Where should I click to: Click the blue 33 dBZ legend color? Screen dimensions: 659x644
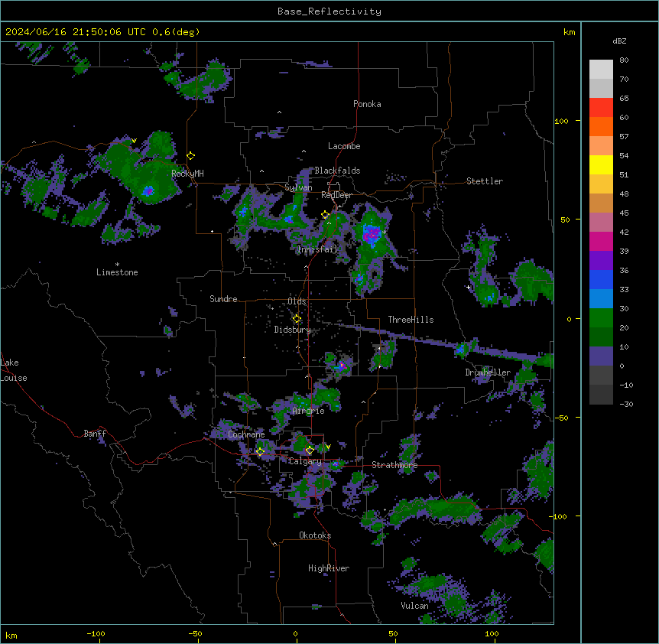pyautogui.click(x=601, y=279)
